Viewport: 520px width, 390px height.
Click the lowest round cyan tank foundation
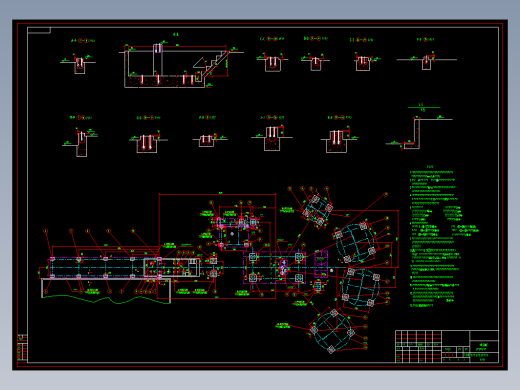click(x=332, y=331)
